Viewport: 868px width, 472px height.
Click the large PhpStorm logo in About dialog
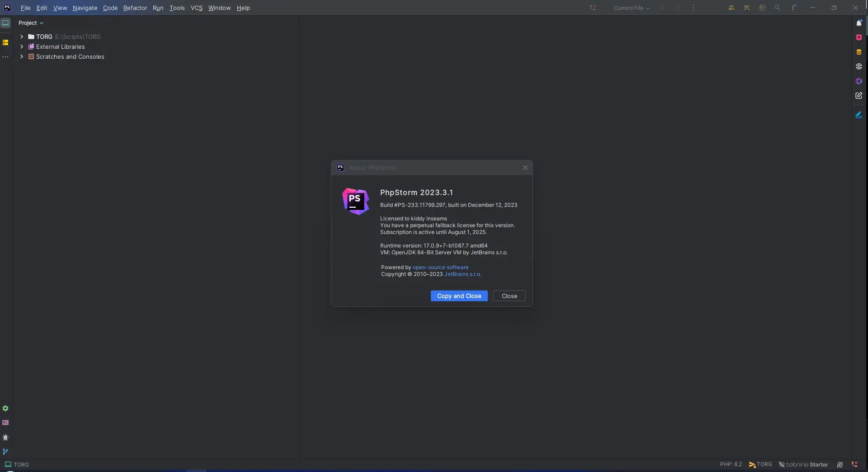point(356,201)
